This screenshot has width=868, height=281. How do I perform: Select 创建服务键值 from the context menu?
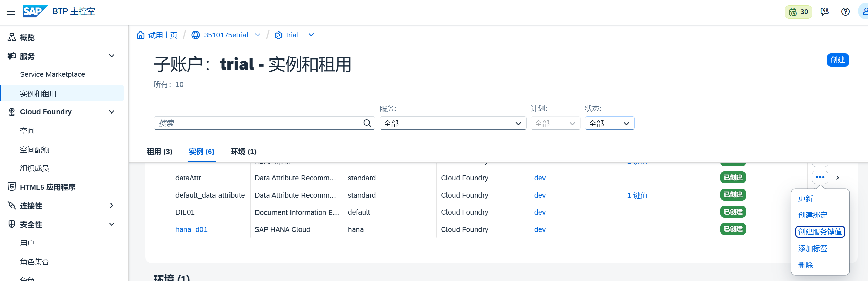(x=820, y=232)
